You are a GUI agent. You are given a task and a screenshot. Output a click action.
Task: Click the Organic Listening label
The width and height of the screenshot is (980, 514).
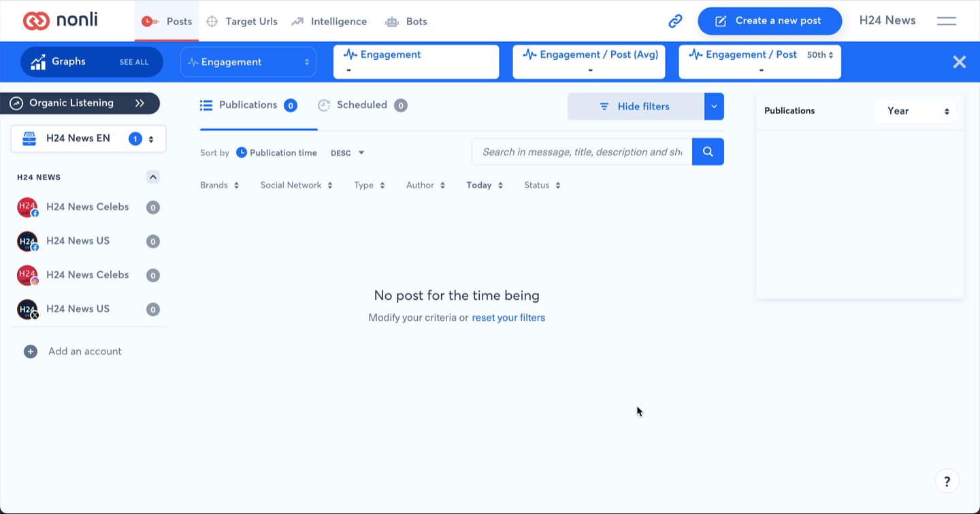pyautogui.click(x=71, y=103)
